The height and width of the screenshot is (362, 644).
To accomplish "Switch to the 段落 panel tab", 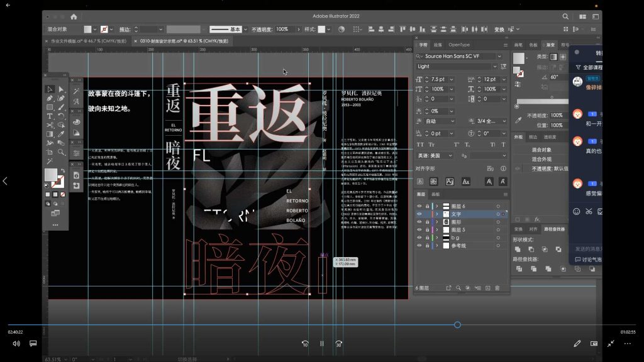I will coord(438,45).
